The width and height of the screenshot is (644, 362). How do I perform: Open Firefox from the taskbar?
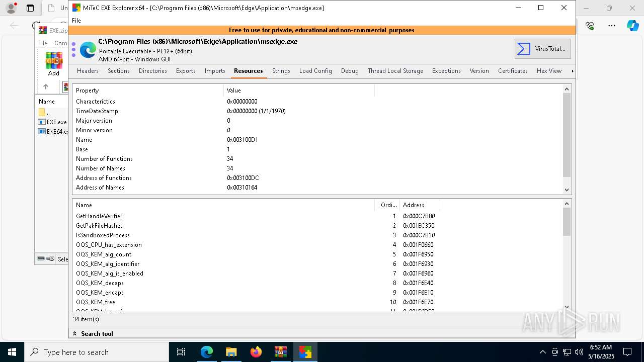click(x=256, y=352)
